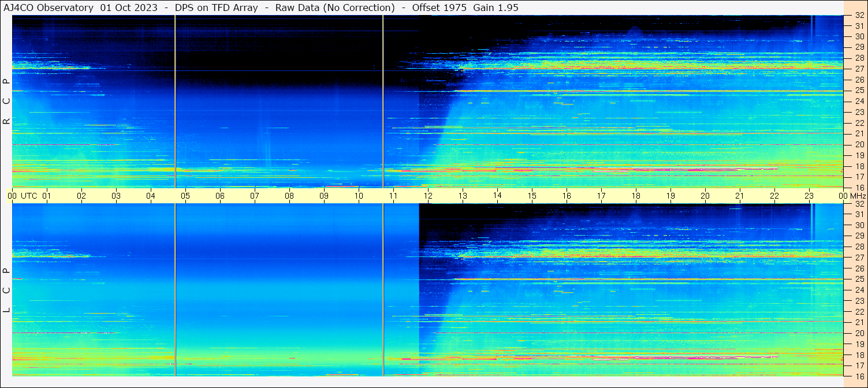The width and height of the screenshot is (868, 388).
Task: Click the 30 MHz scale label in RCP panel
Action: point(859,36)
